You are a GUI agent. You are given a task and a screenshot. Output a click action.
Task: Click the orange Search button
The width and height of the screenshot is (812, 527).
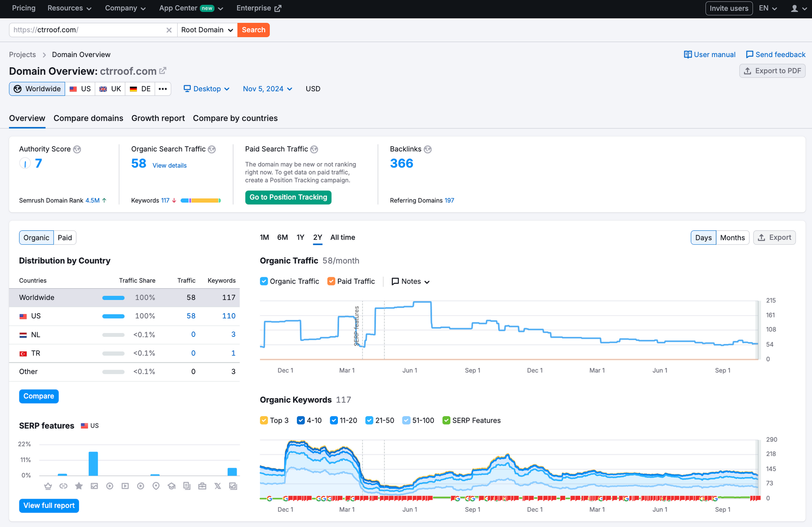[x=253, y=30]
